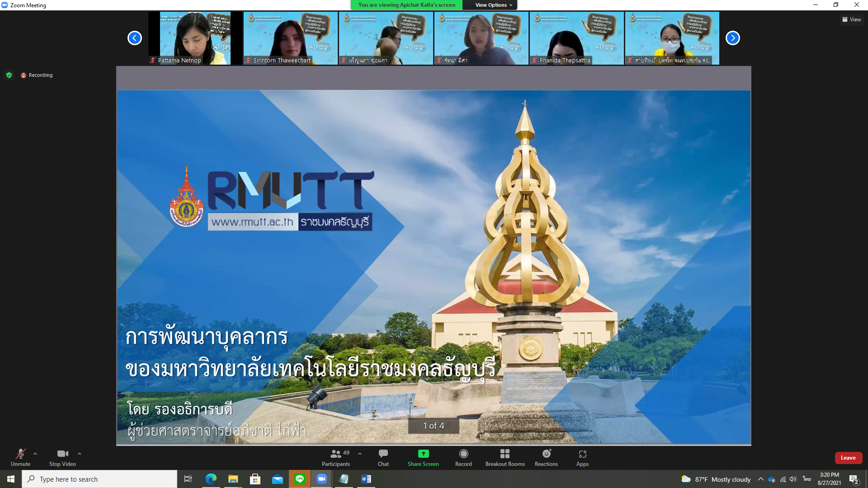Viewport: 868px width, 488px height.
Task: Click the '1 of 4' slide indicator
Action: [434, 426]
